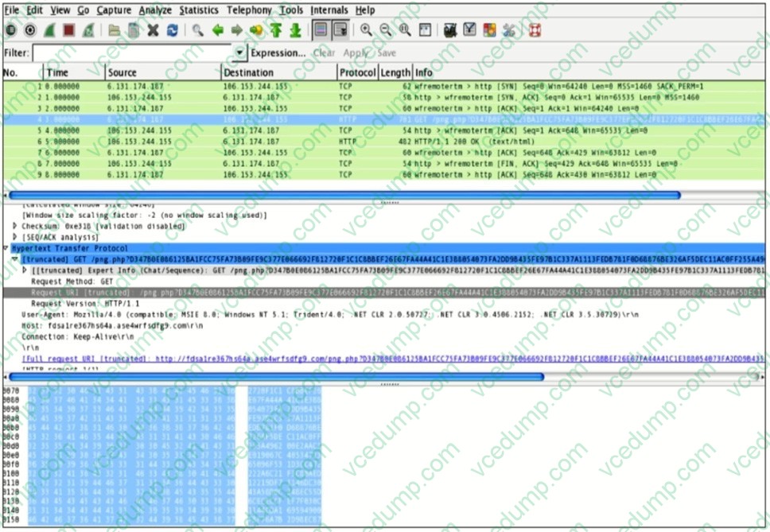Reload the capture file
The image size is (770, 532).
point(173,30)
